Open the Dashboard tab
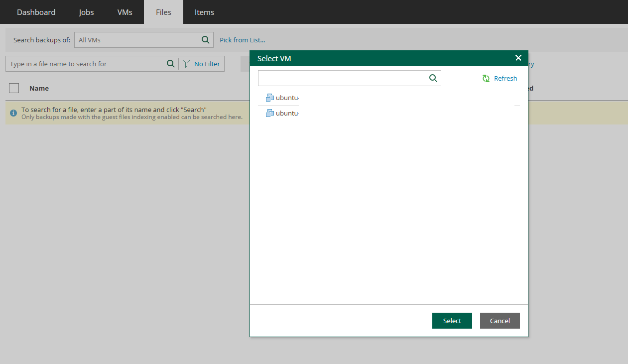Screen dimensions: 628x364 click(36, 12)
